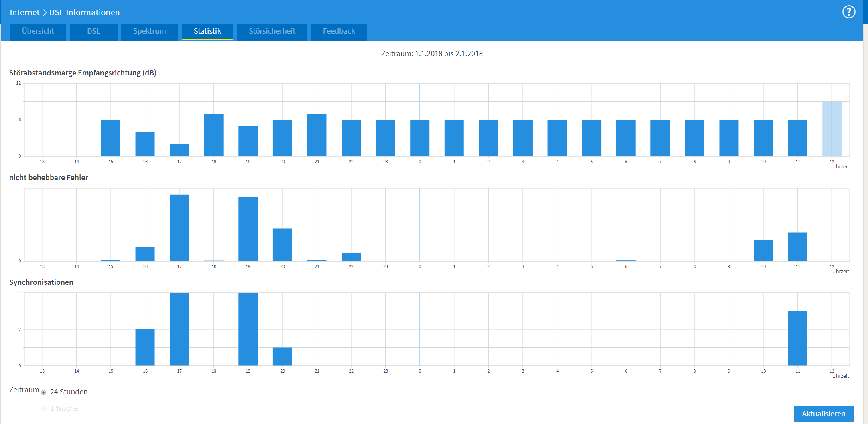Click the hour 11 bar in Synchronisationen chart

[797, 339]
